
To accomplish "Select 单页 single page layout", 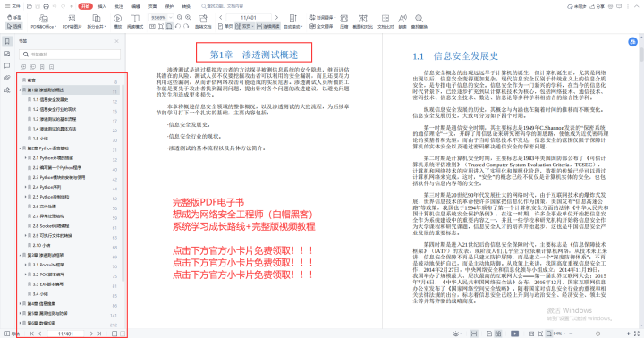I will tap(225, 26).
